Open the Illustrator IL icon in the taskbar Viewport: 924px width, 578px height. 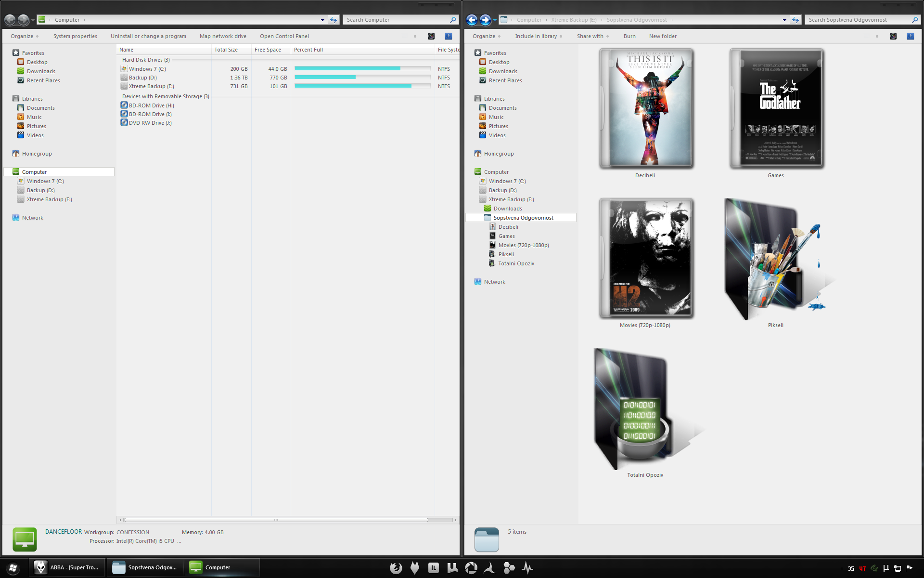tap(434, 568)
